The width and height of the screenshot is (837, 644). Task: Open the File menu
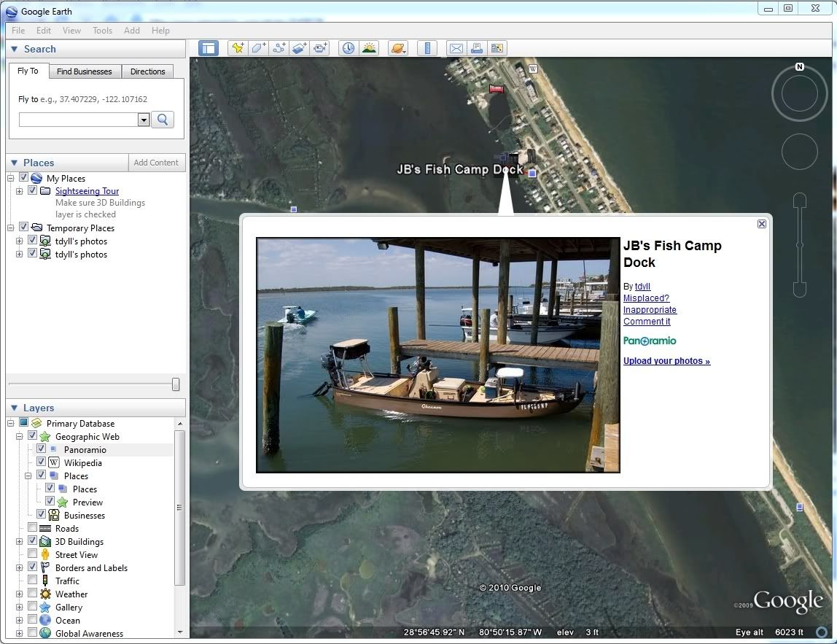(18, 31)
